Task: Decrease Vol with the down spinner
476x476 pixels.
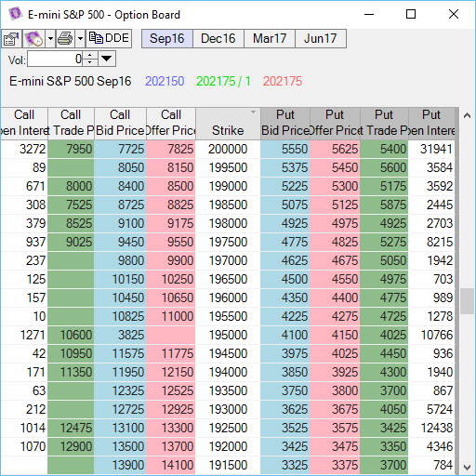Action: [x=90, y=62]
